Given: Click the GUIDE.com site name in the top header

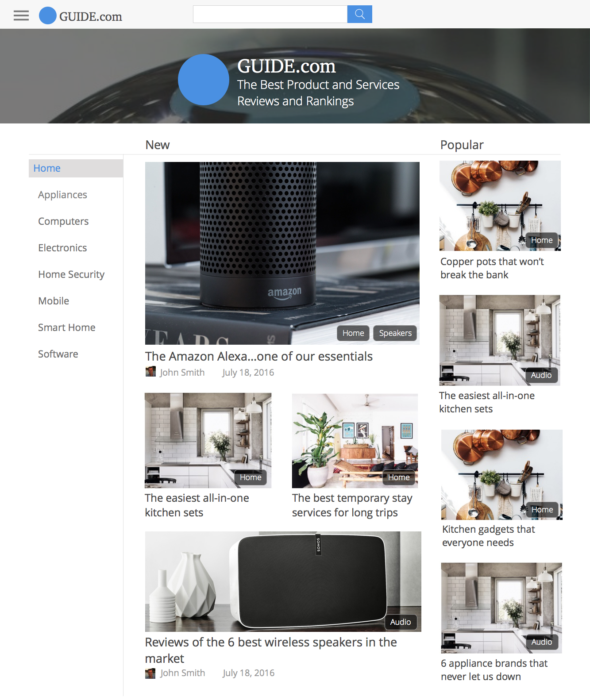Looking at the screenshot, I should (91, 16).
